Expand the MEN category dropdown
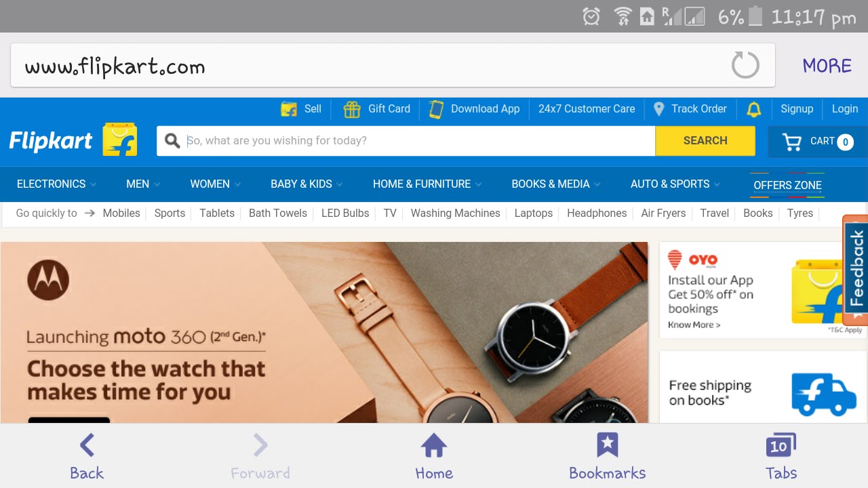 [143, 184]
